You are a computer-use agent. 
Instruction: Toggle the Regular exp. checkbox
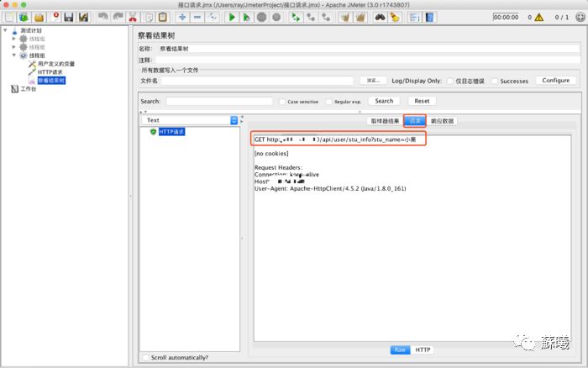(x=329, y=102)
